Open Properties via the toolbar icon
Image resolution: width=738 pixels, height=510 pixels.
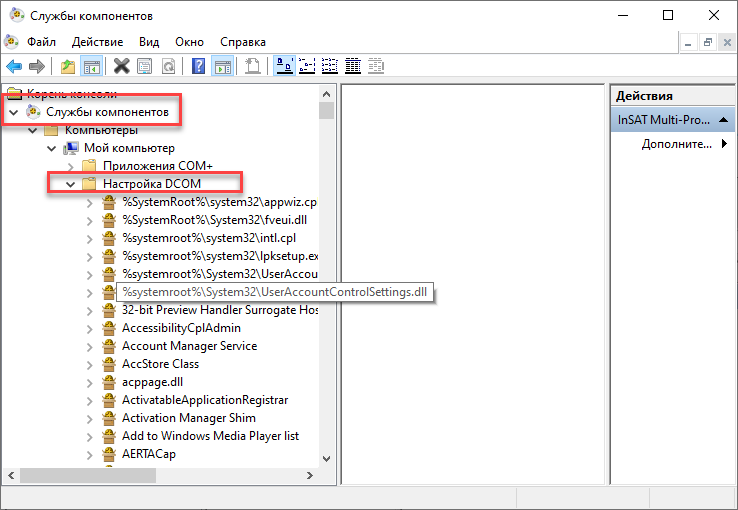click(x=144, y=66)
